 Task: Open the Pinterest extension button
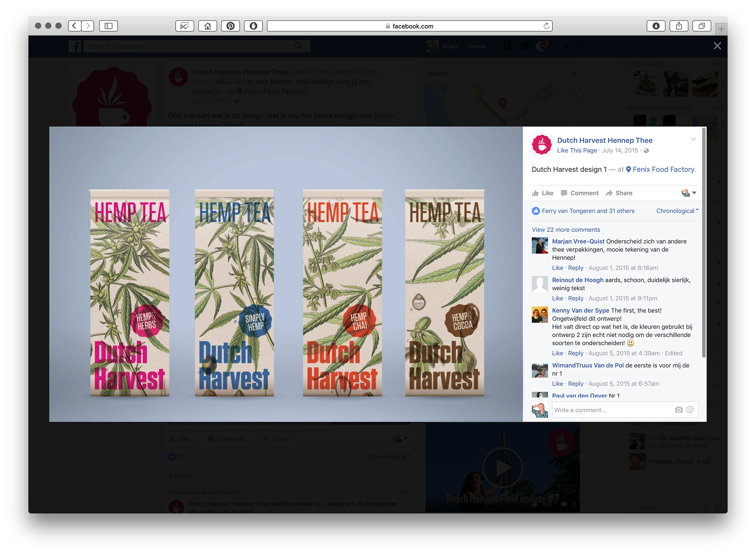tap(230, 26)
